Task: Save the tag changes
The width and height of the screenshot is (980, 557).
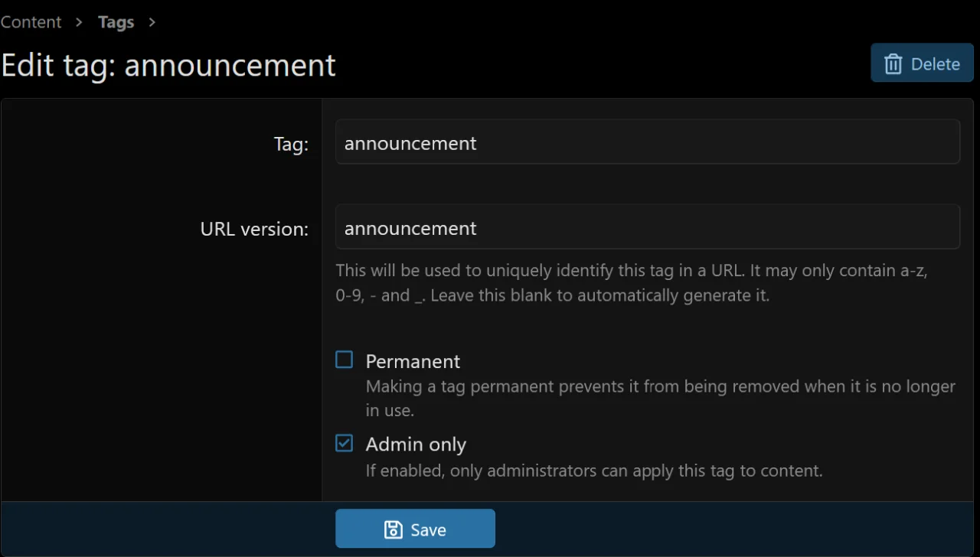Action: (415, 529)
